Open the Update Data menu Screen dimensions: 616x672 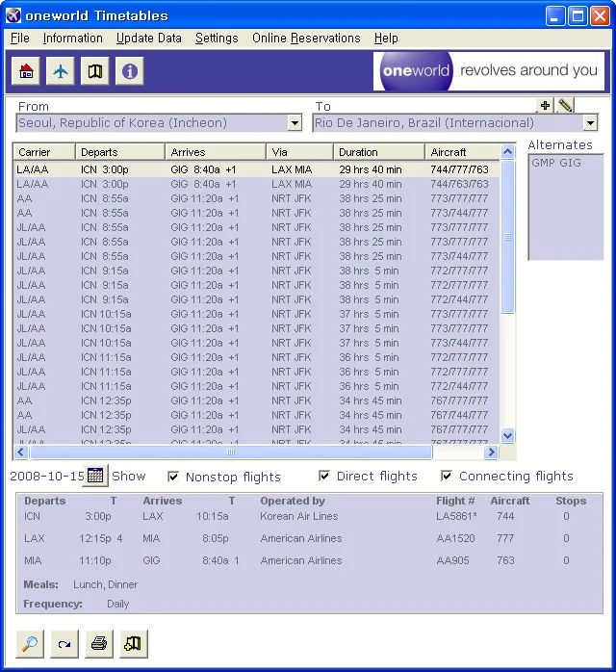pyautogui.click(x=148, y=39)
